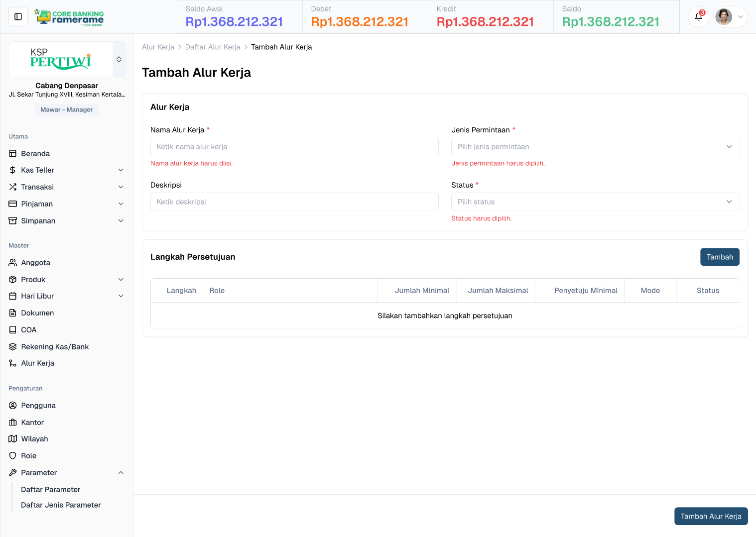Click the Alur Kerja workflow icon
Viewport: 756px width, 537px height.
12,363
